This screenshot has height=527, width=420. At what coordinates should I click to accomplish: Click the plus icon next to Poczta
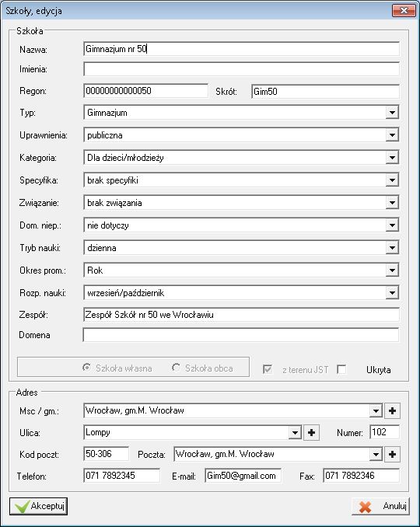click(x=392, y=455)
